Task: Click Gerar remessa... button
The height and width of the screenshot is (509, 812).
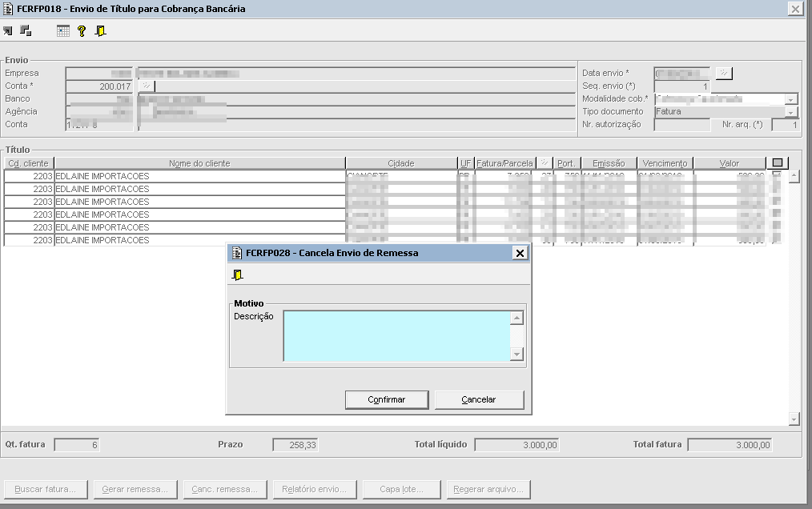Action: coord(135,489)
